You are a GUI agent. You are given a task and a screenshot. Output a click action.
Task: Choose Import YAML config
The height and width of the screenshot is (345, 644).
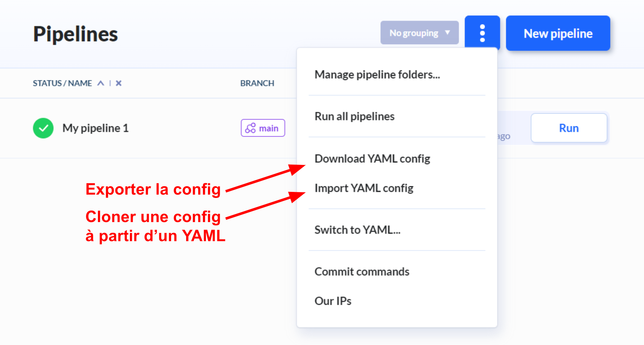(x=364, y=188)
